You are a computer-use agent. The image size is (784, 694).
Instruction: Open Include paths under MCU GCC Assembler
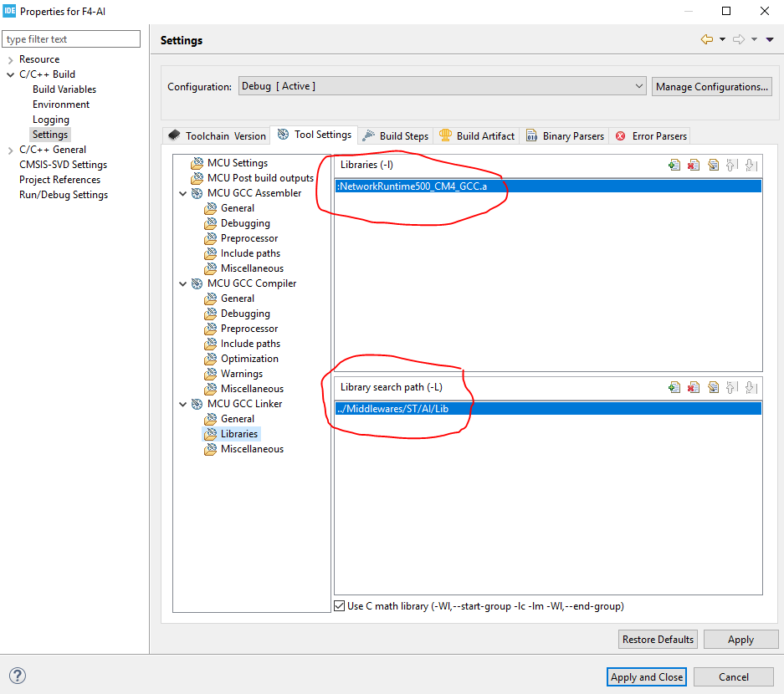point(250,253)
